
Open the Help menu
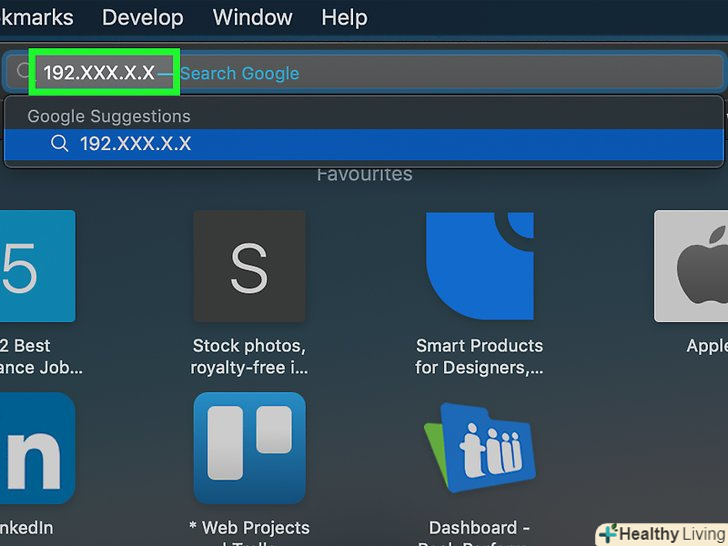[x=344, y=18]
